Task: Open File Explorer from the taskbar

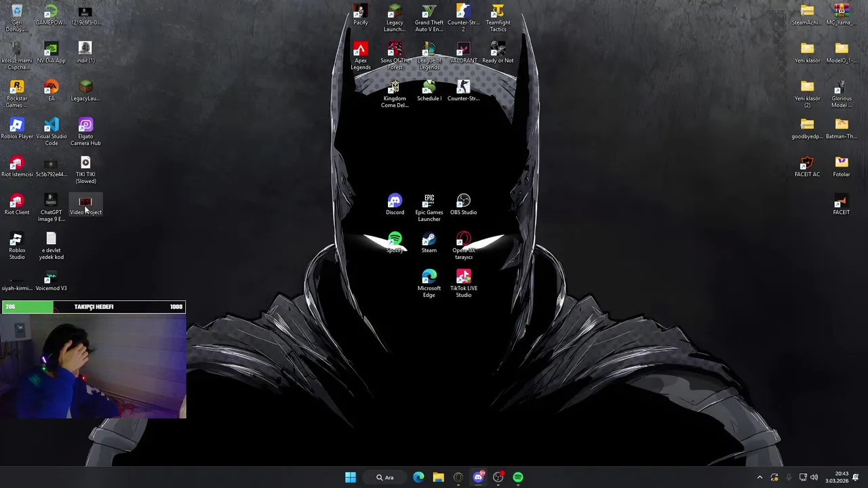Action: click(438, 477)
